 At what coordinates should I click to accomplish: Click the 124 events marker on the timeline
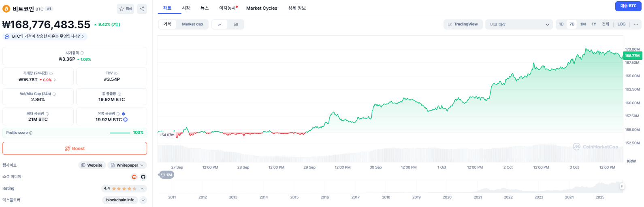coord(166,175)
